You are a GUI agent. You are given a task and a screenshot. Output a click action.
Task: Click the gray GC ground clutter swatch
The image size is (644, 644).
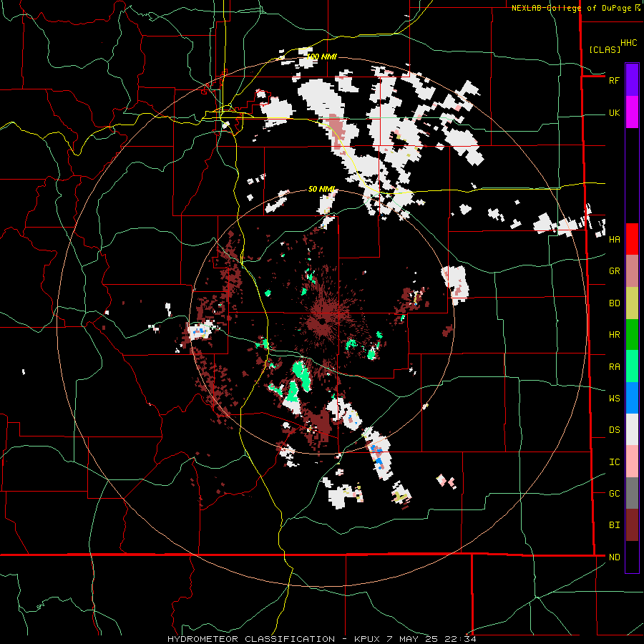632,493
